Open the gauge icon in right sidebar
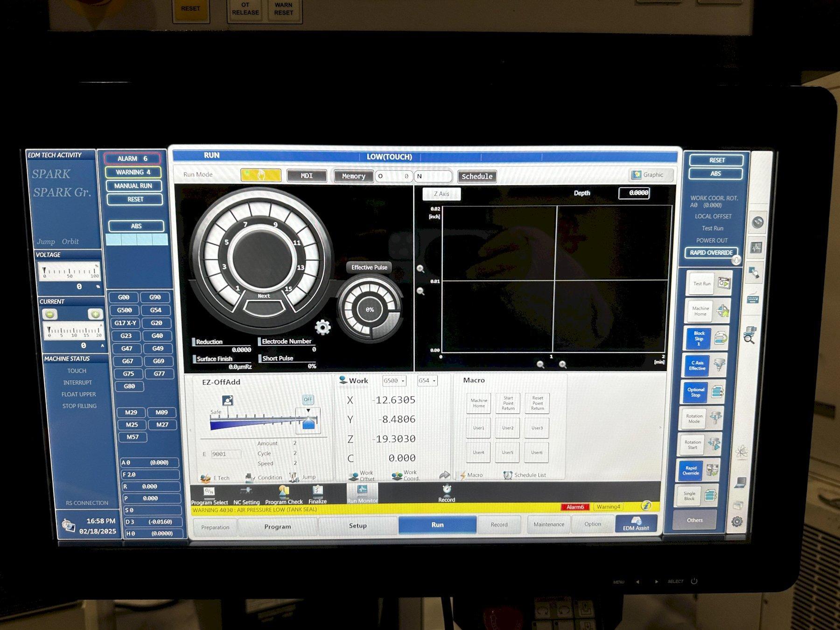The width and height of the screenshot is (840, 630). click(x=757, y=222)
